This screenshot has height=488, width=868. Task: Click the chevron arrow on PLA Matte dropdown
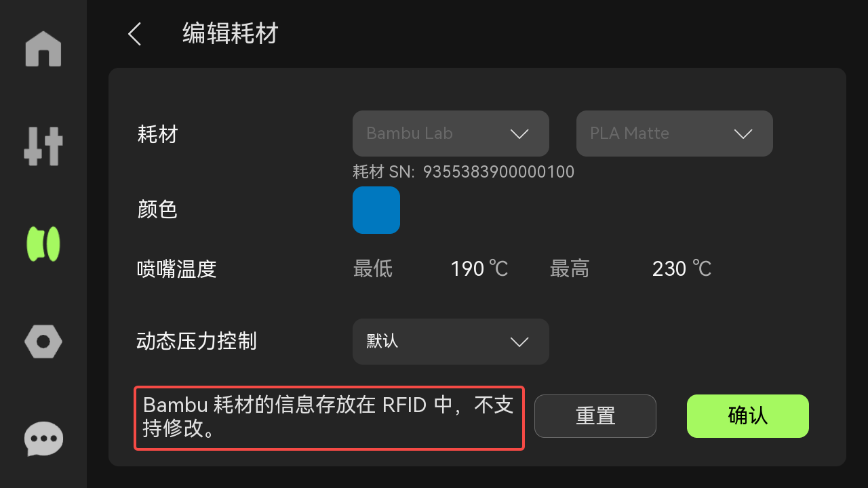pos(743,134)
